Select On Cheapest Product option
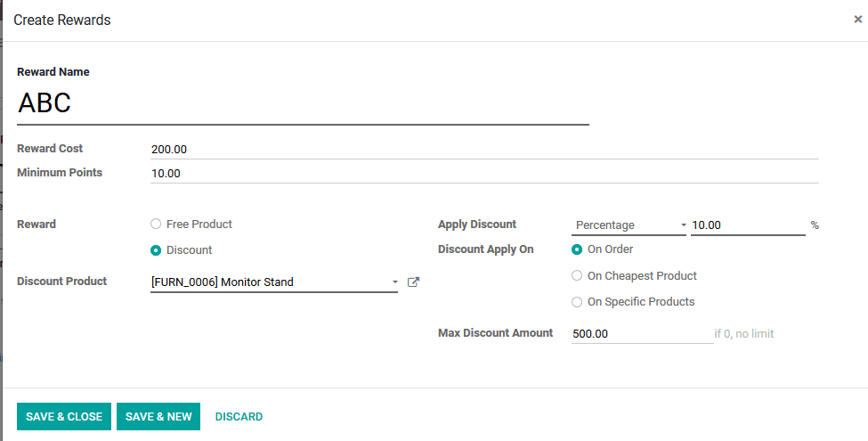The image size is (868, 441). [577, 276]
